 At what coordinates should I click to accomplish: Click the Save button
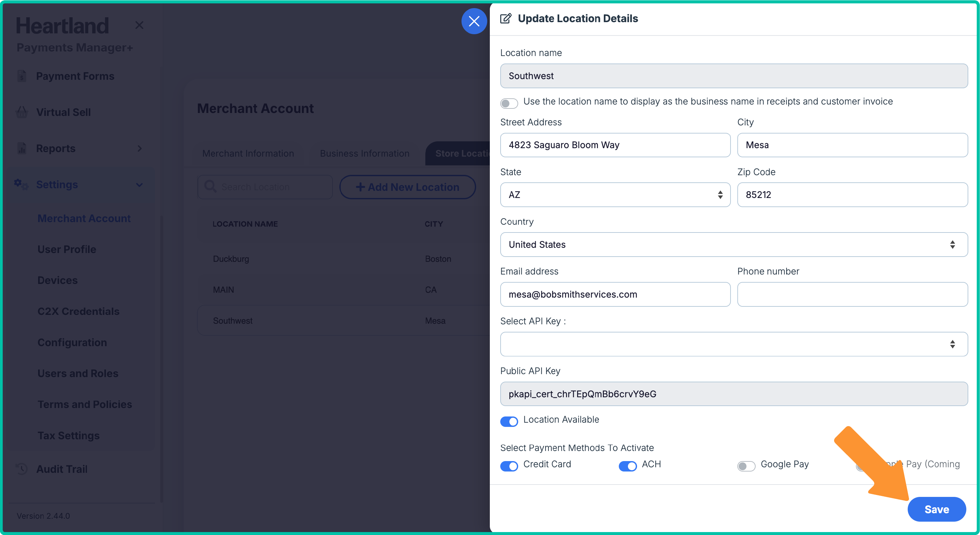point(937,509)
